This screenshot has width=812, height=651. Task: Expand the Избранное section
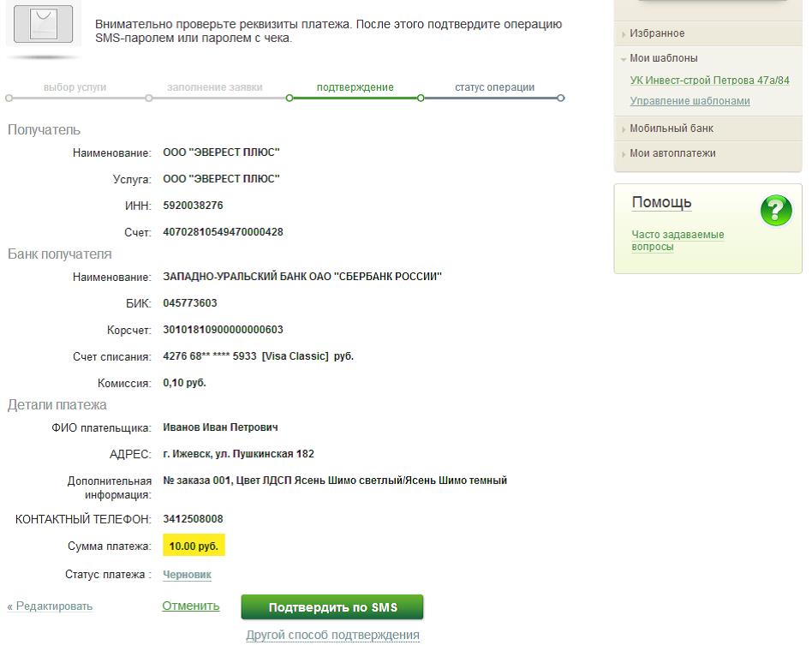point(657,33)
